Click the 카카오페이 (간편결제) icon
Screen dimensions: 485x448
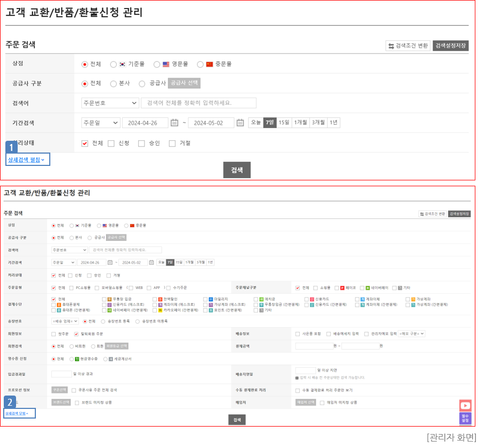tap(161, 310)
